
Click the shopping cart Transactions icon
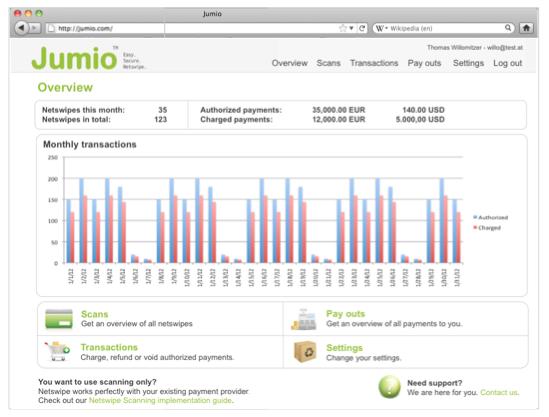click(57, 351)
